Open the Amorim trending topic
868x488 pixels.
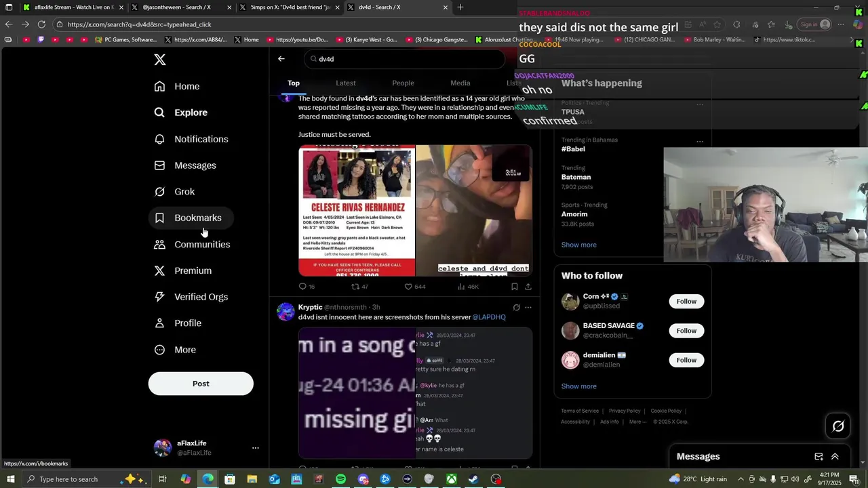point(574,214)
